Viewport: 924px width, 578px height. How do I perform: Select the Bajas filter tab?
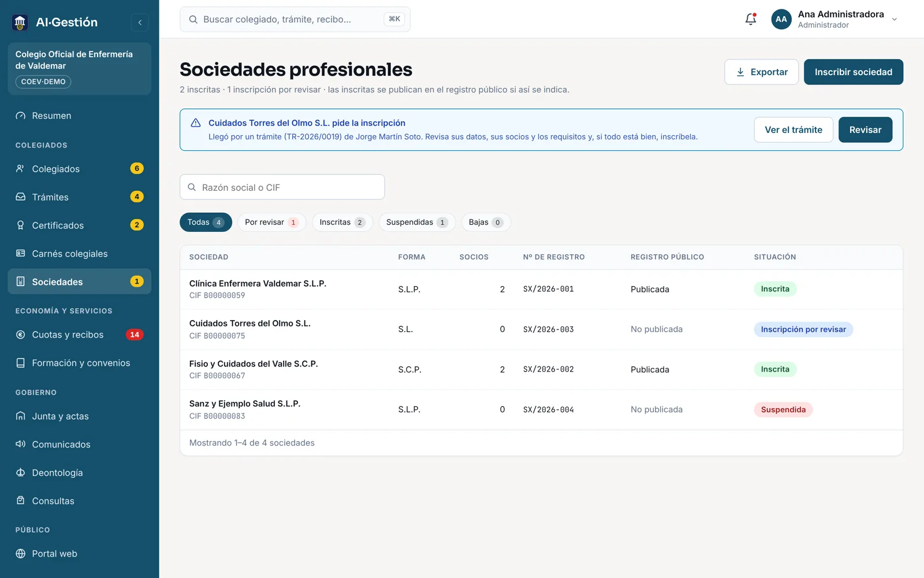[486, 223]
